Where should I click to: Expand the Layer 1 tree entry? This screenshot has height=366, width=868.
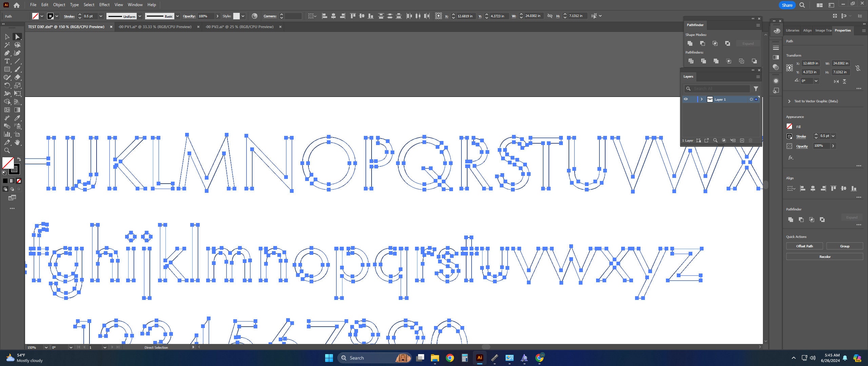tap(702, 99)
